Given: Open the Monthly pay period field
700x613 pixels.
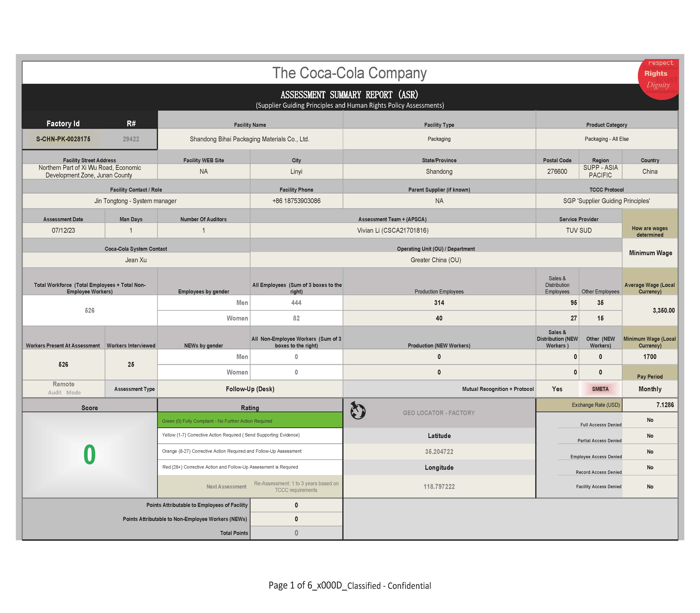Looking at the screenshot, I should click(x=650, y=389).
